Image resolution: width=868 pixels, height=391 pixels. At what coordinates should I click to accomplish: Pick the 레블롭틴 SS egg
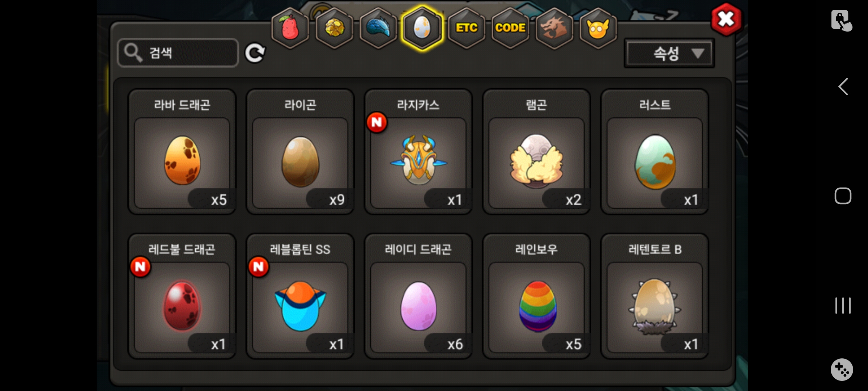(x=300, y=296)
